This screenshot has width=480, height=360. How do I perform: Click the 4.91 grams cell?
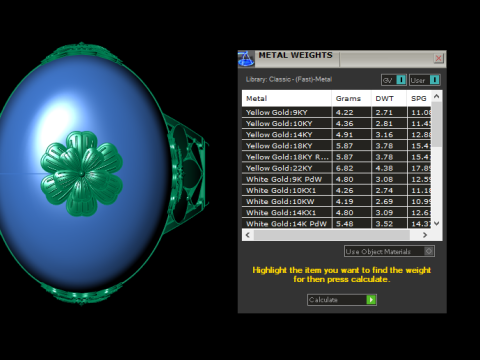pos(351,135)
